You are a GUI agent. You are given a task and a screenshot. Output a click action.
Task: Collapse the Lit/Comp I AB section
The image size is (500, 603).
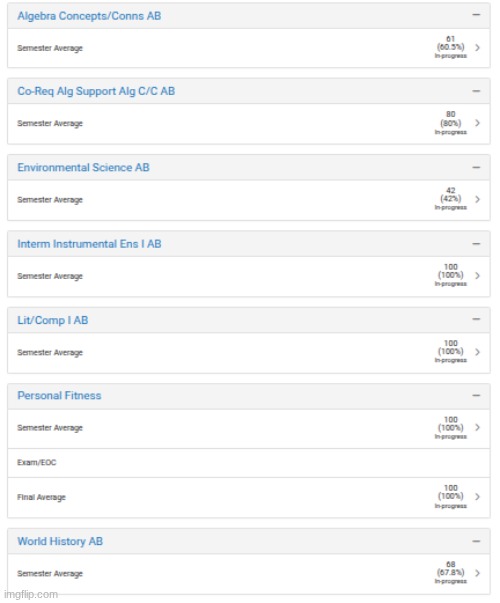(x=476, y=319)
